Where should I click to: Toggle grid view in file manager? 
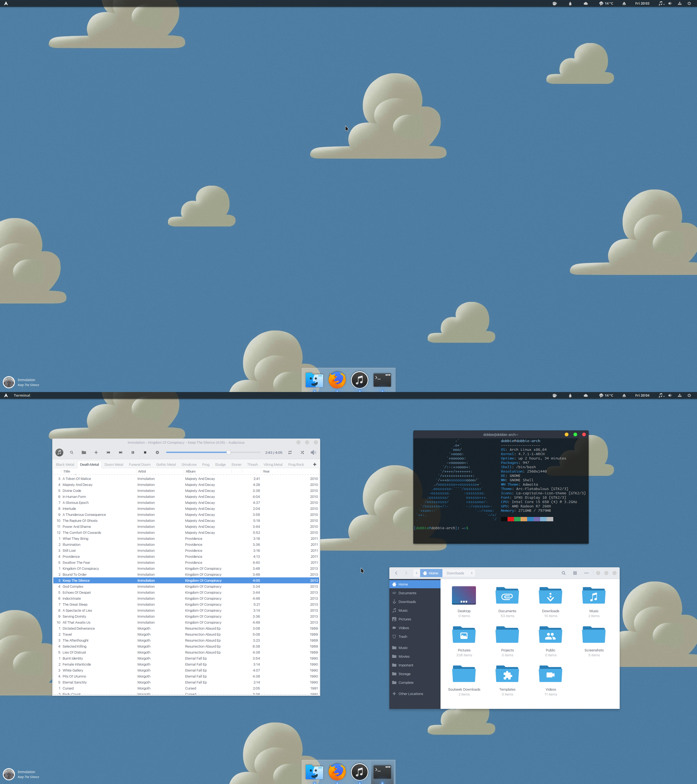click(x=575, y=573)
